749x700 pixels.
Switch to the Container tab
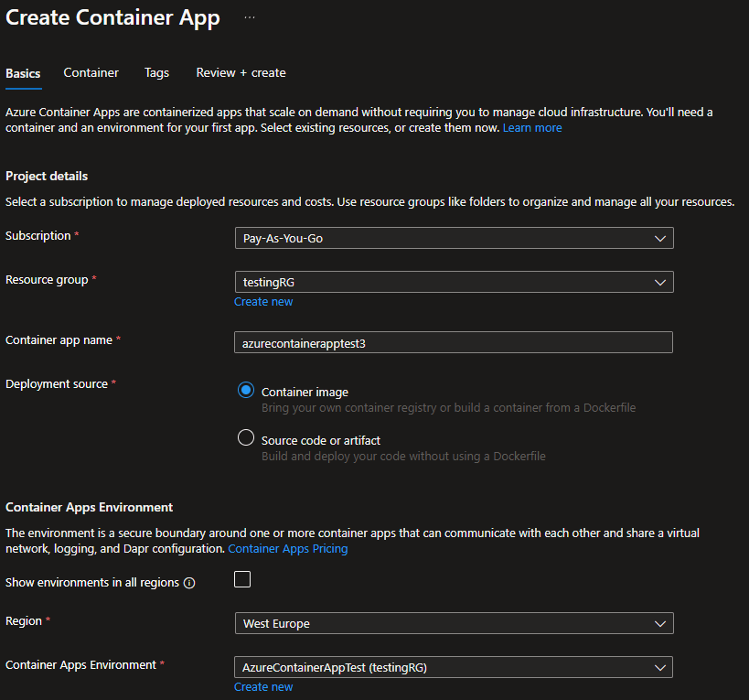point(91,73)
